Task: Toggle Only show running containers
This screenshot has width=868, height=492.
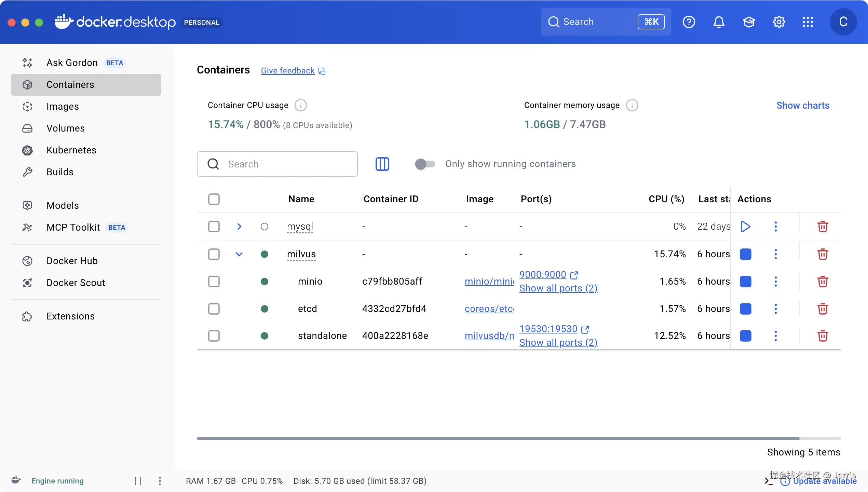Action: 425,164
